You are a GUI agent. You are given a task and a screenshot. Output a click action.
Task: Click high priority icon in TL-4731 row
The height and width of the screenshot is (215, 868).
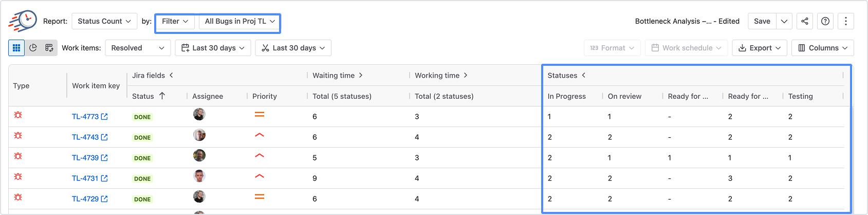click(260, 176)
